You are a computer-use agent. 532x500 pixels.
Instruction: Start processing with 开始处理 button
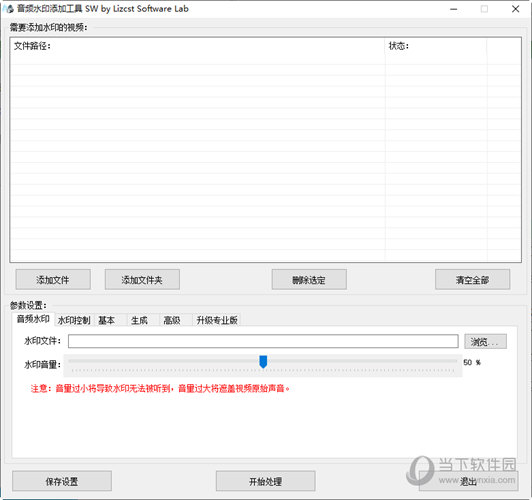click(x=265, y=481)
